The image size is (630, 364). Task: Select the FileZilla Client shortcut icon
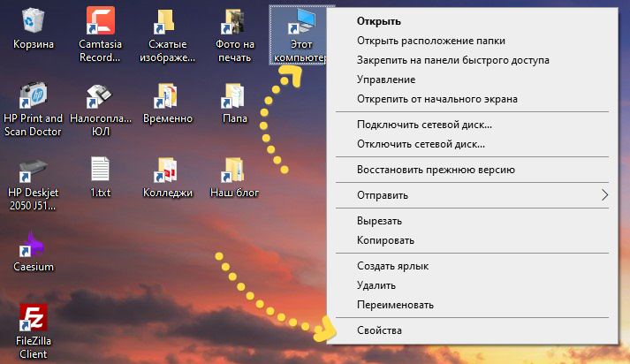[34, 317]
